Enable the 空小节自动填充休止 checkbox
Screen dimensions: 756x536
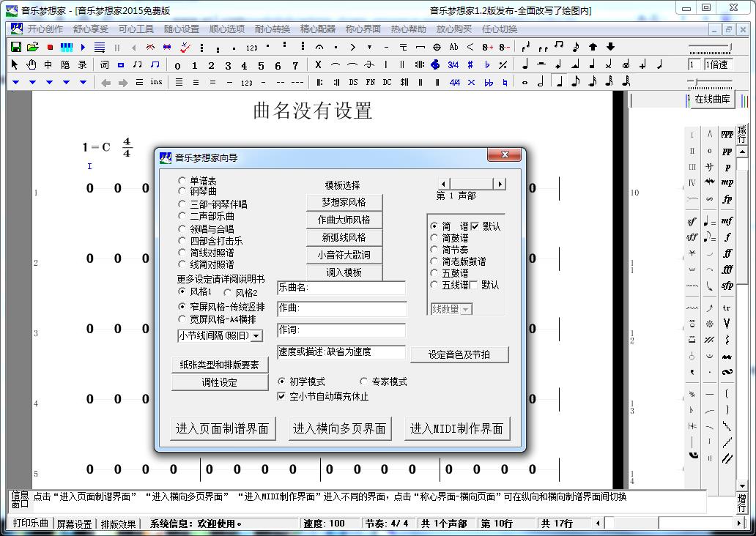click(x=281, y=396)
